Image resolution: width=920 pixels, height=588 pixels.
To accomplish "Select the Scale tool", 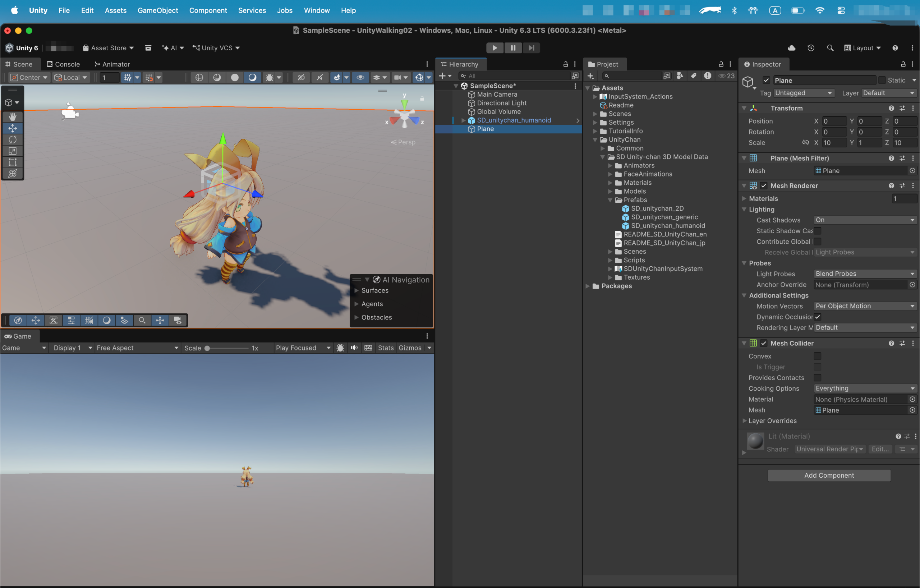I will (x=13, y=151).
